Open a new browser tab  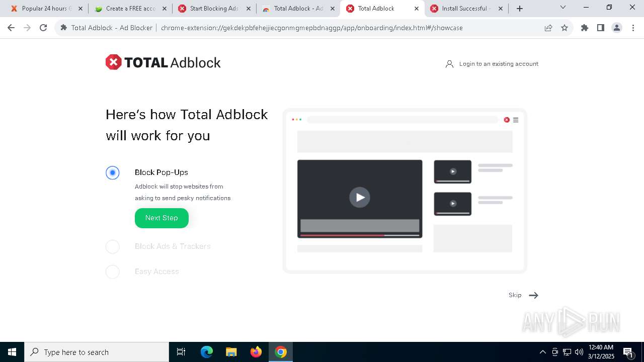(x=520, y=9)
